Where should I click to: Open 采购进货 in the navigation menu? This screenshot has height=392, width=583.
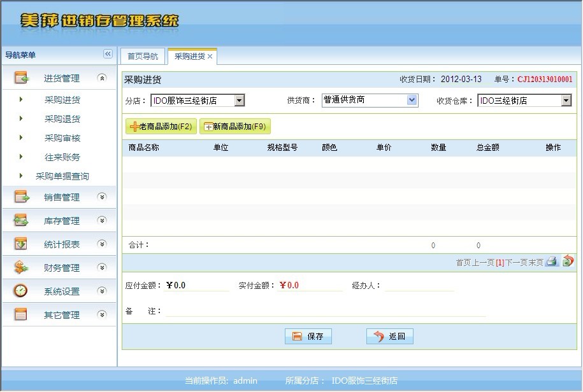(x=62, y=99)
